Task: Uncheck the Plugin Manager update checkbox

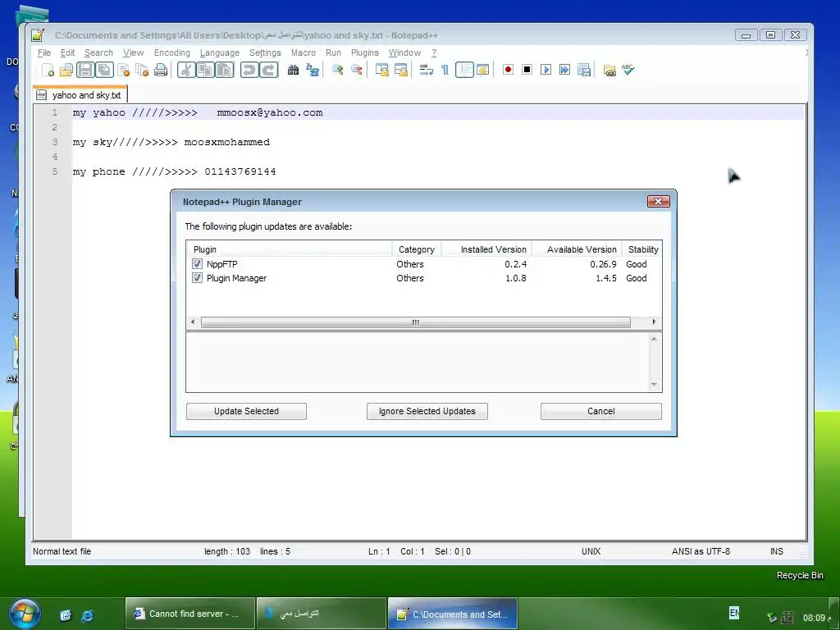Action: [197, 278]
